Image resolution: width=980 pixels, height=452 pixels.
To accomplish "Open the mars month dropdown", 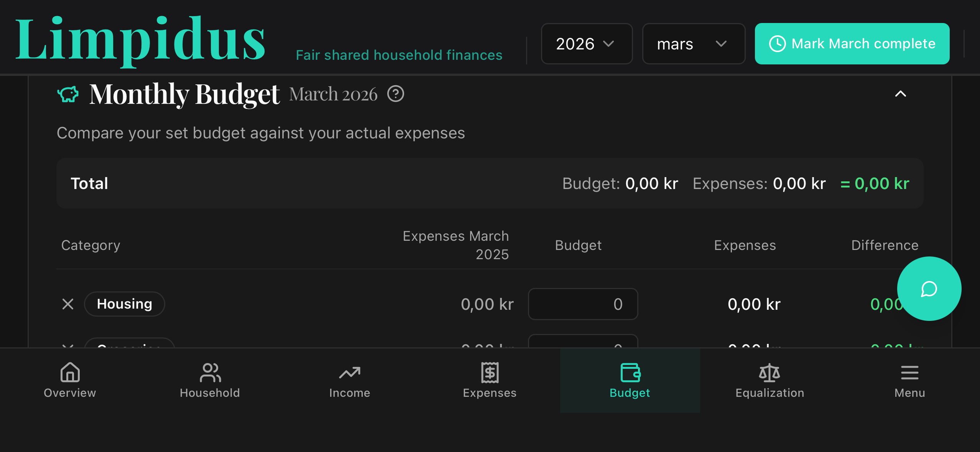I will tap(693, 44).
